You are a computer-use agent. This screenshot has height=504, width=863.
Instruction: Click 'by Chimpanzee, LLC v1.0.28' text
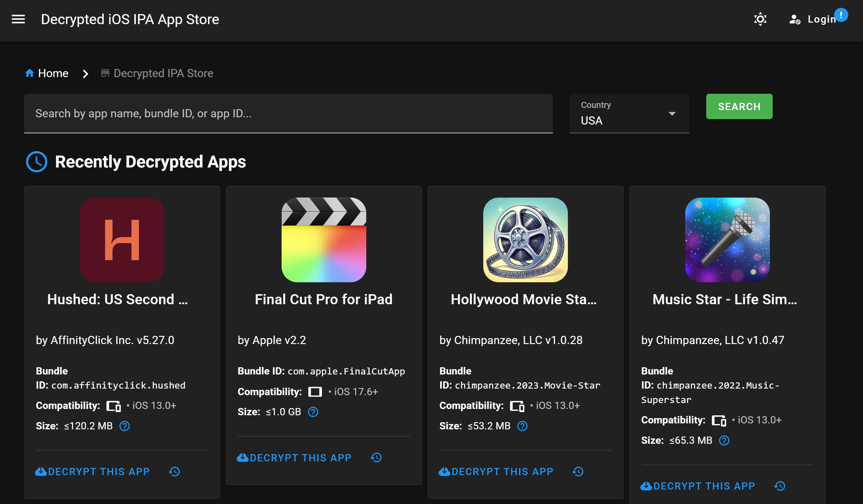(x=511, y=340)
